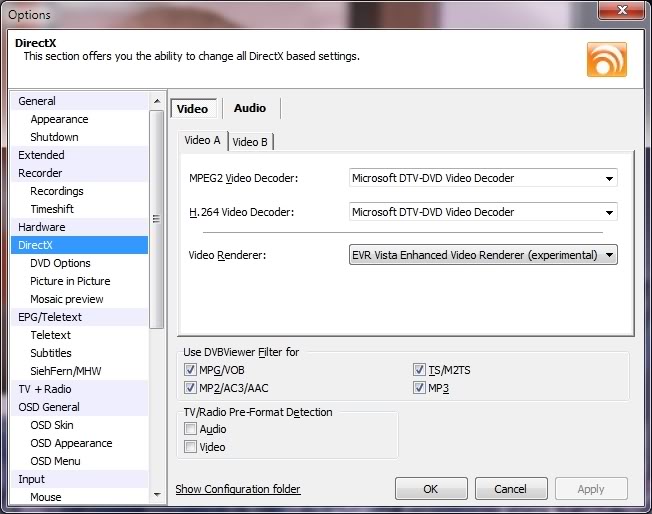Enable Audio pre-format detection checkbox

click(x=190, y=428)
